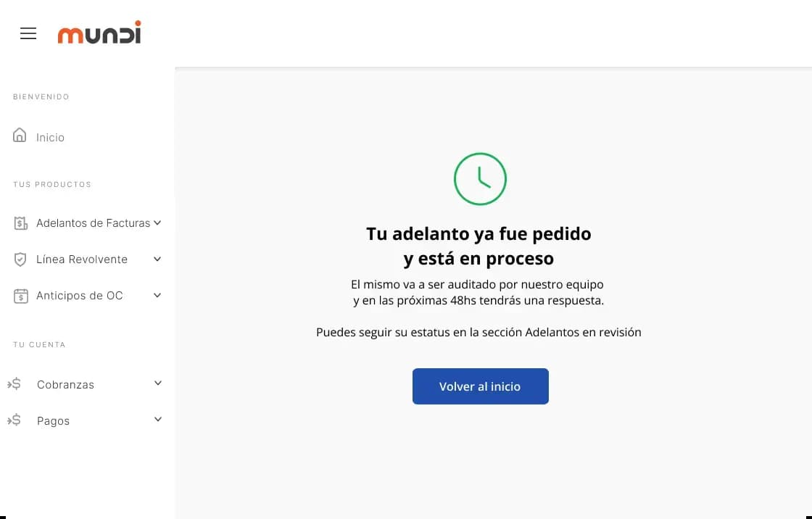The width and height of the screenshot is (812, 519).
Task: Click the Volver al inicio button
Action: click(480, 386)
